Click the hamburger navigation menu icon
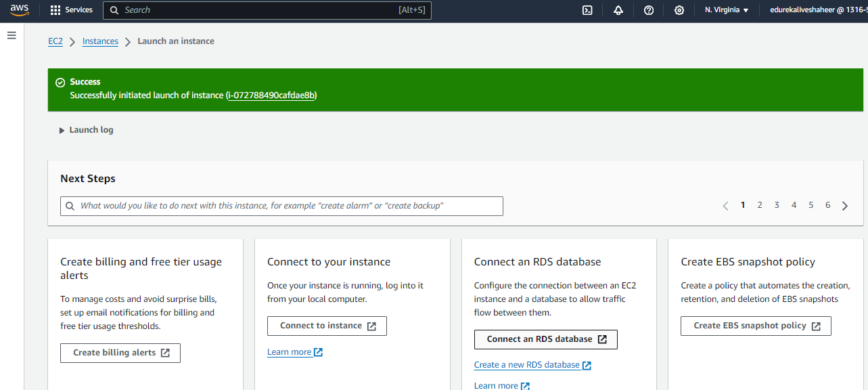Screen dimensions: 868x390 coord(12,35)
